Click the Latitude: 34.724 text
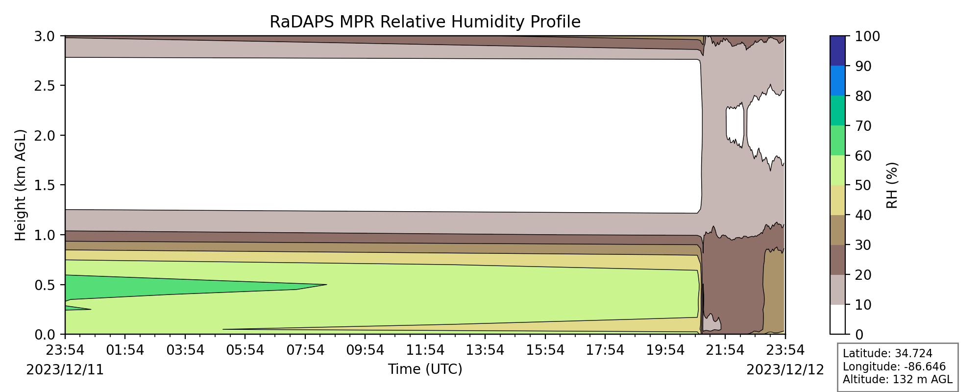Screen dimensions: 980x392 (887, 354)
